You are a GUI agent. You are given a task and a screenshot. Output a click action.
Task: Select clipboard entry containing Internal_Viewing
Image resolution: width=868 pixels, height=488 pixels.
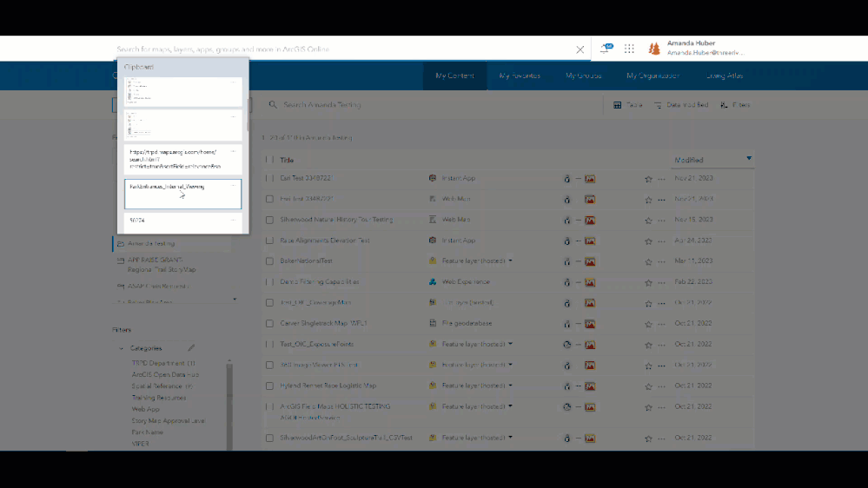coord(182,194)
